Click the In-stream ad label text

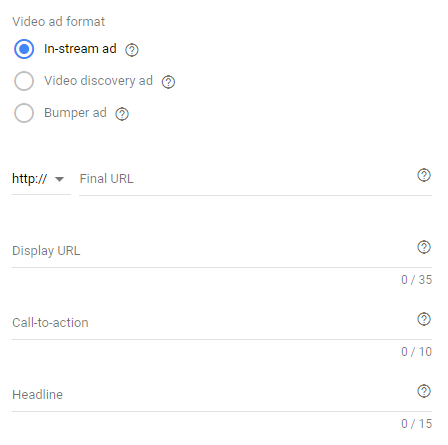[x=80, y=49]
